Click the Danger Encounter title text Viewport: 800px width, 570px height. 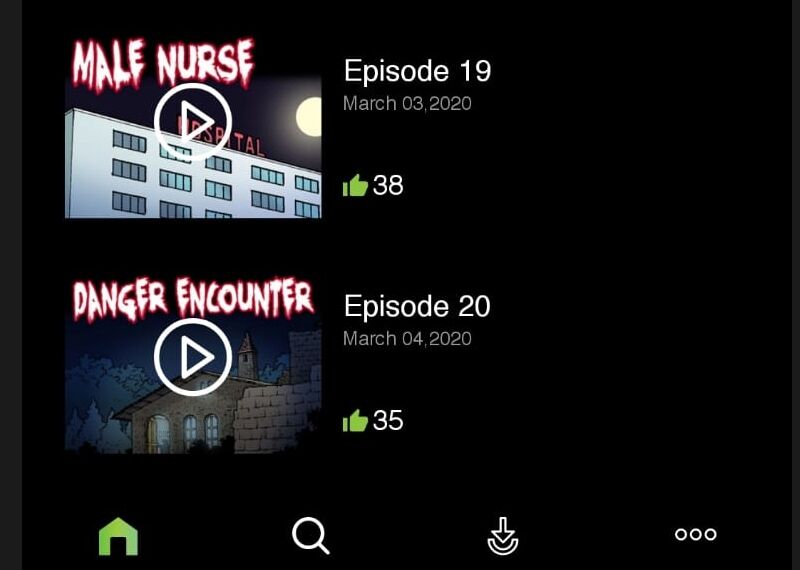click(193, 300)
